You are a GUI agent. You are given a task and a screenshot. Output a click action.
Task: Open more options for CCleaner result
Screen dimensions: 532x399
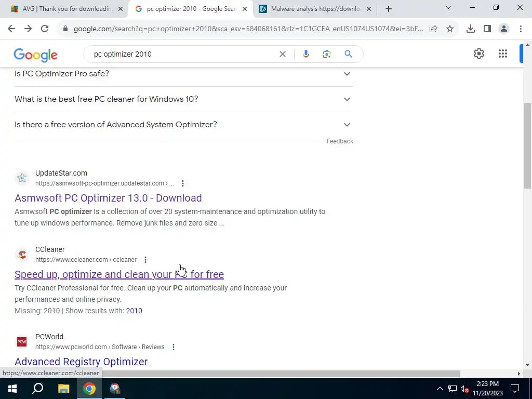(x=145, y=260)
